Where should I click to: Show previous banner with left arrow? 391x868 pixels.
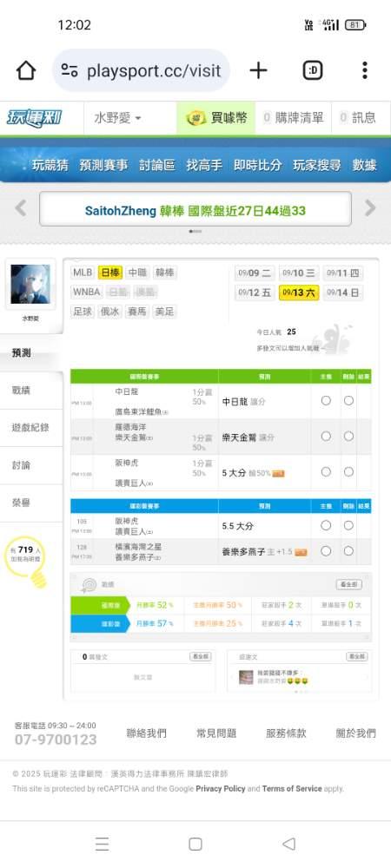21,208
